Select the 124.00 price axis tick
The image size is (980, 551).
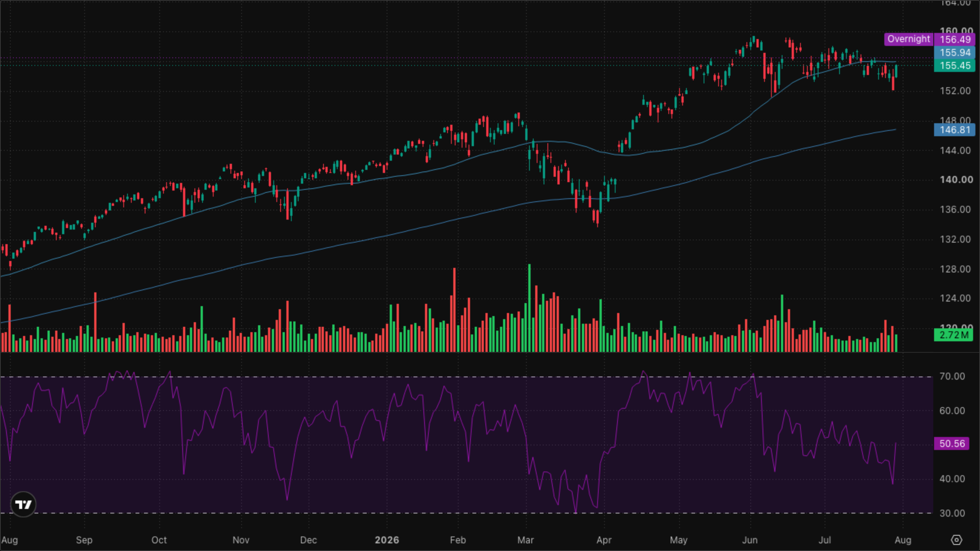pyautogui.click(x=955, y=298)
